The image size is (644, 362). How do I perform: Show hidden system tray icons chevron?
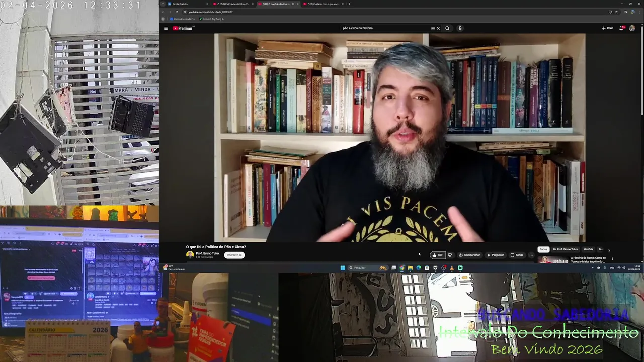[x=592, y=268]
